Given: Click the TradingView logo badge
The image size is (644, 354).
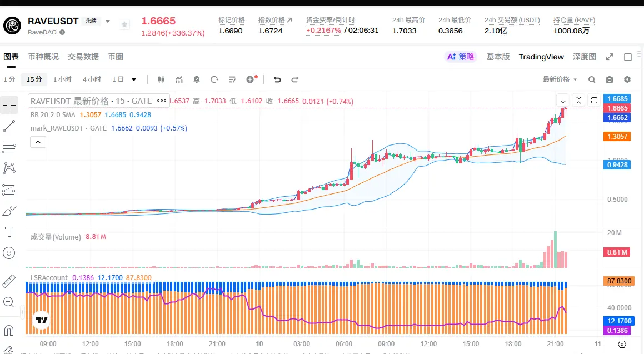Looking at the screenshot, I should pos(42,320).
